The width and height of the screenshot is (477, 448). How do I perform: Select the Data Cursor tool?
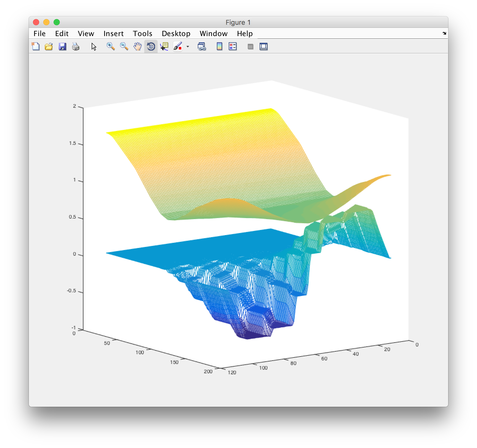(164, 47)
